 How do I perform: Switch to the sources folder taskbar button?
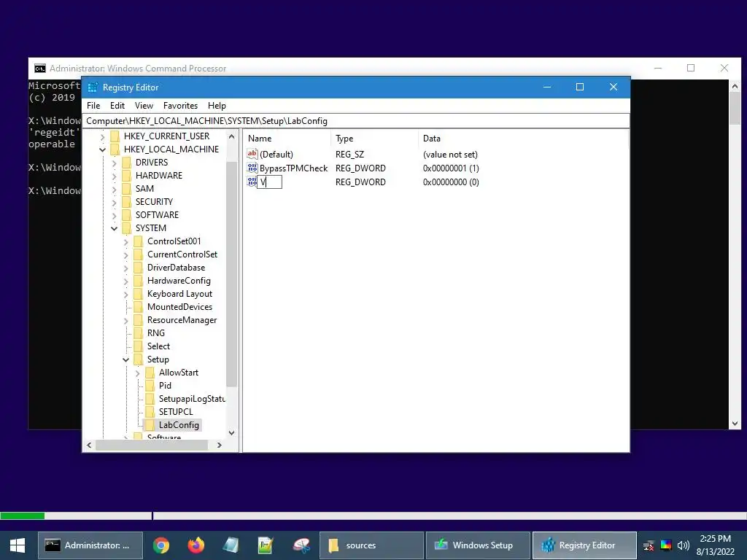coord(371,545)
